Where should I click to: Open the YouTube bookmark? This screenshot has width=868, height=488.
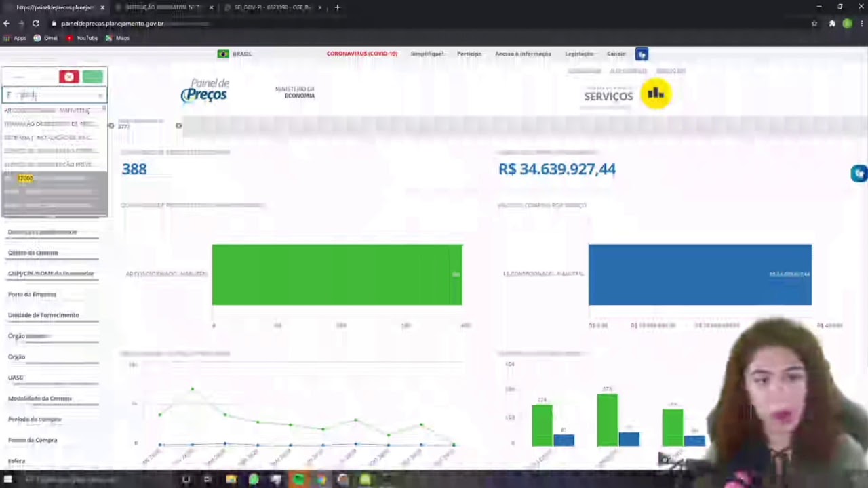[x=82, y=38]
